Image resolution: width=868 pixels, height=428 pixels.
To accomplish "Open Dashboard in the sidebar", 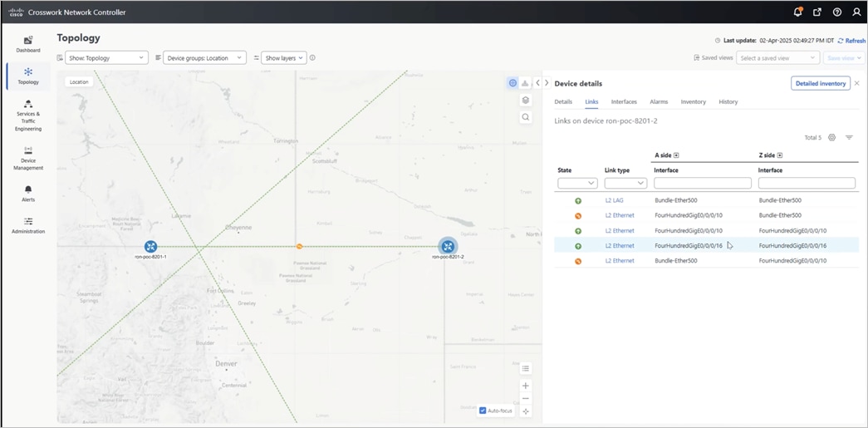I will 28,44.
